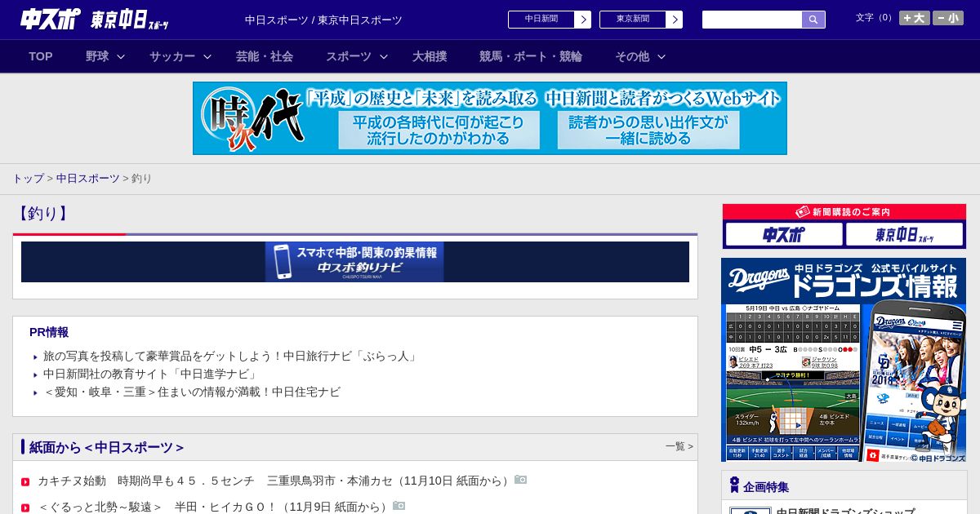Open スポーツ menu
This screenshot has width=980, height=514.
click(348, 56)
